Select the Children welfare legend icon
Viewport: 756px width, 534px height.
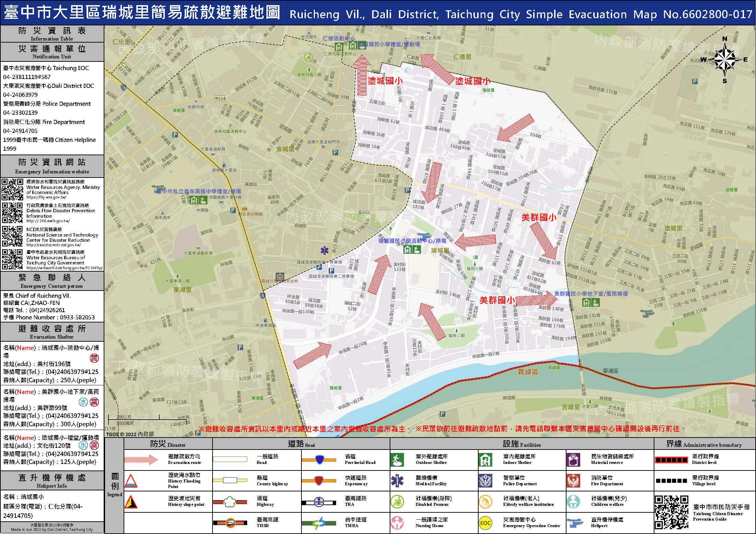573,502
